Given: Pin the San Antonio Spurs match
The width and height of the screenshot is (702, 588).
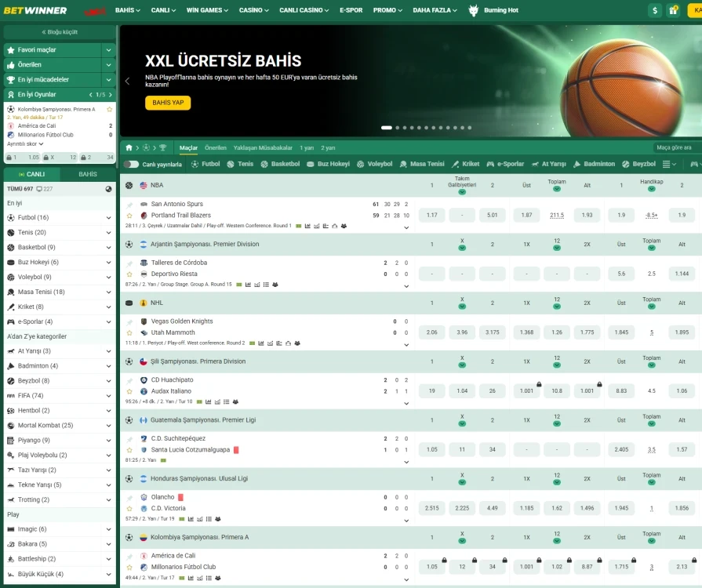Looking at the screenshot, I should pyautogui.click(x=129, y=205).
